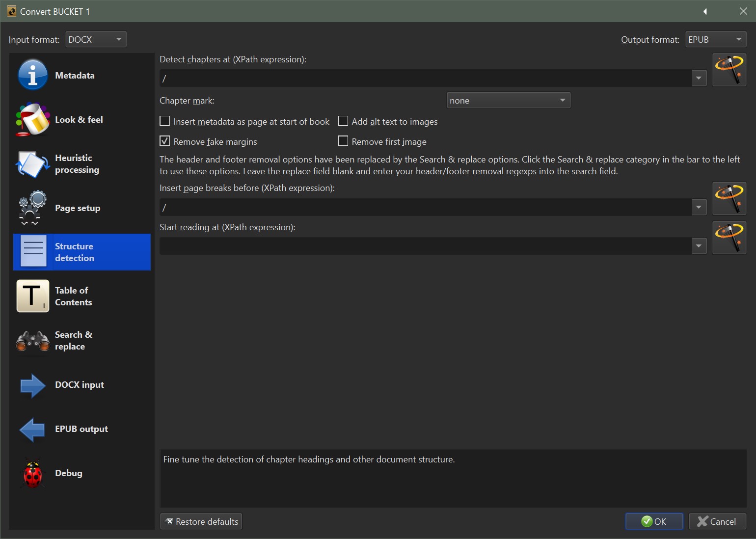
Task: Expand the Output format EPUB dropdown
Action: click(715, 39)
